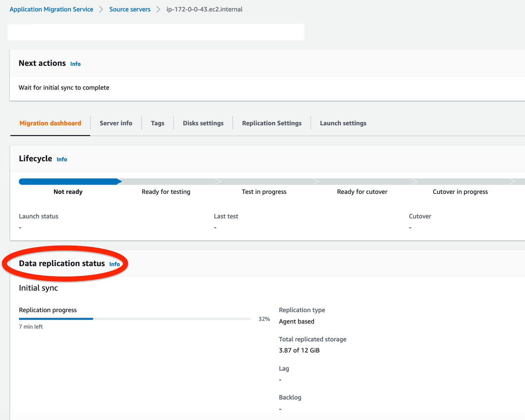The width and height of the screenshot is (525, 420).
Task: Open Info link beside Lifecycle heading
Action: (62, 159)
